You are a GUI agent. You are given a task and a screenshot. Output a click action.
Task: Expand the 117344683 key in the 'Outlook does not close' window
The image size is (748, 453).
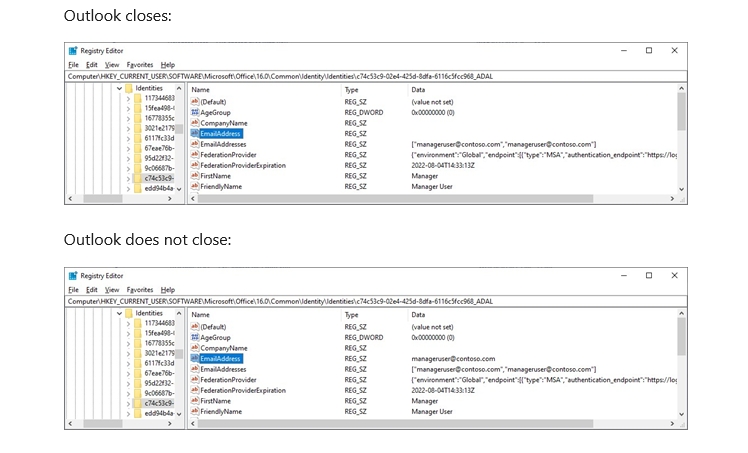[x=128, y=323]
